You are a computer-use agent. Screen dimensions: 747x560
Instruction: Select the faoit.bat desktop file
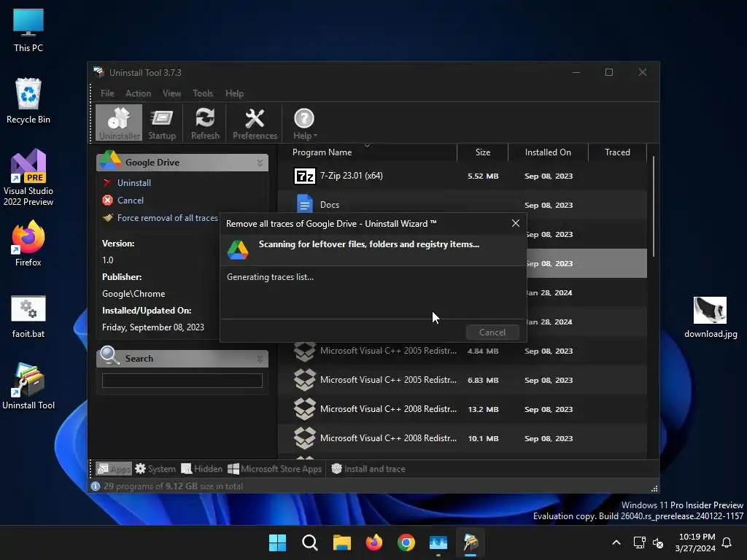[x=28, y=316]
